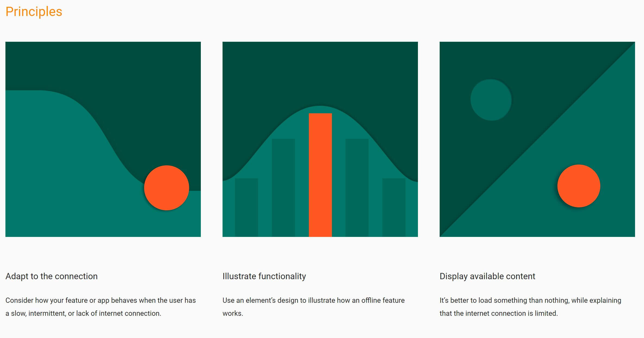Click the rightmost short bar in chart

(x=394, y=207)
